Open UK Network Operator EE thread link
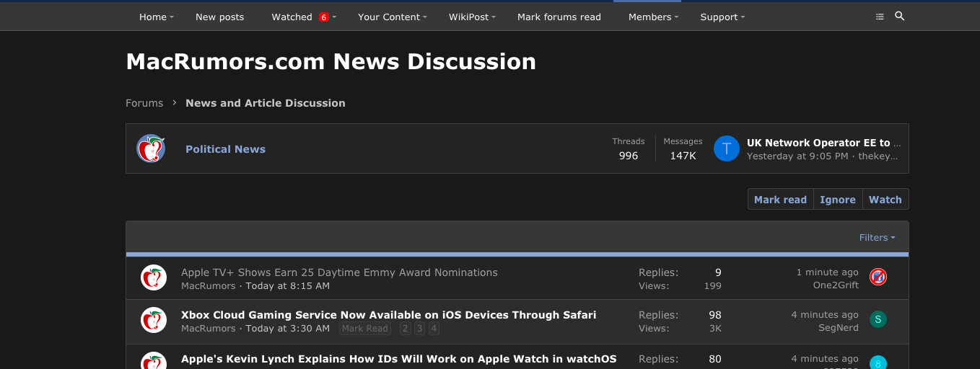 (824, 143)
